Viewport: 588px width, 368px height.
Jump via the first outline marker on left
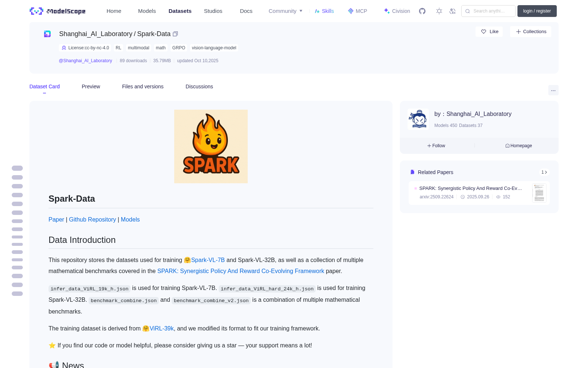[x=17, y=168]
